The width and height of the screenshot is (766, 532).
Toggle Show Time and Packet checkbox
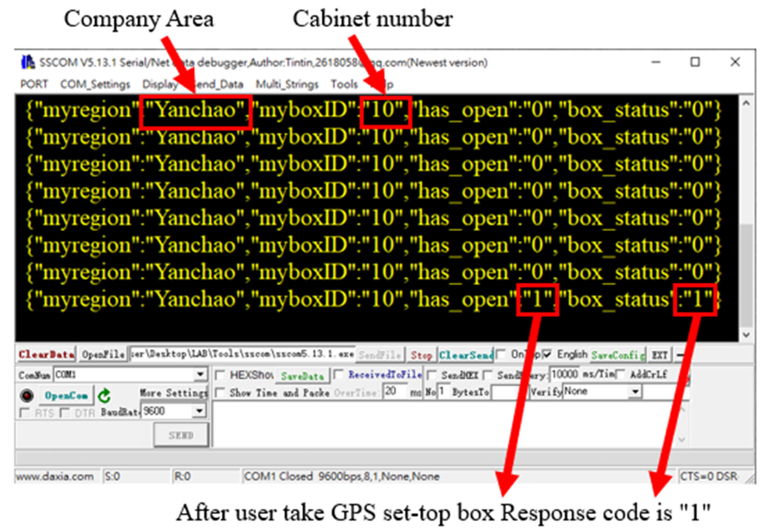(220, 393)
